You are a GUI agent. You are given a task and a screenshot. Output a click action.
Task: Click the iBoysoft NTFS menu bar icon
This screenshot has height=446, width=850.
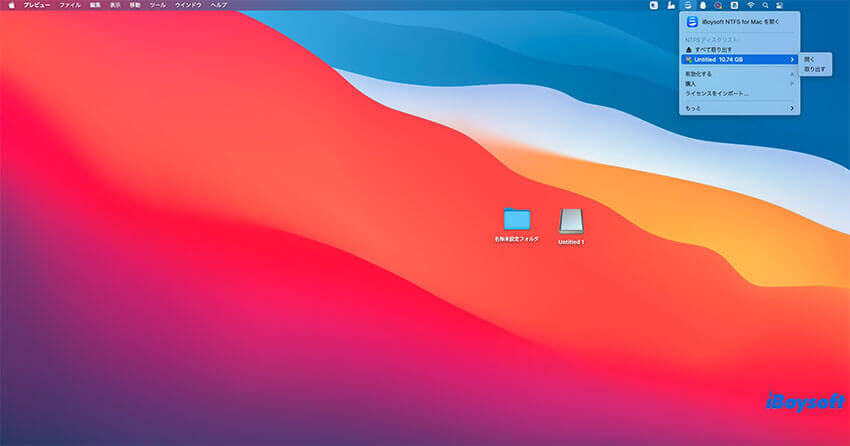(x=688, y=5)
